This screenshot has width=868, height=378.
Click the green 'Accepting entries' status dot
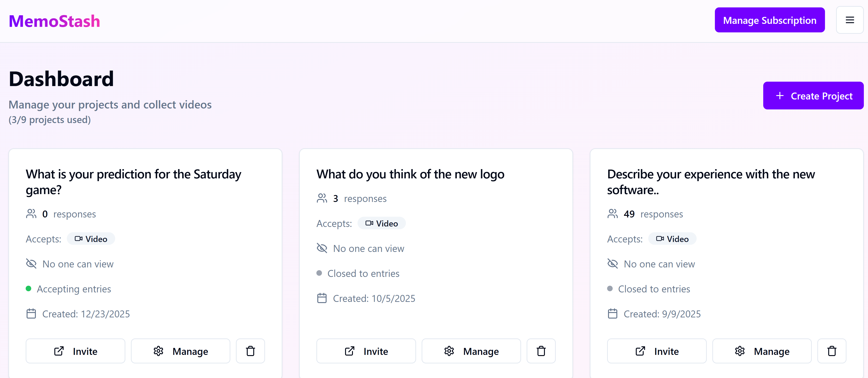pos(29,289)
